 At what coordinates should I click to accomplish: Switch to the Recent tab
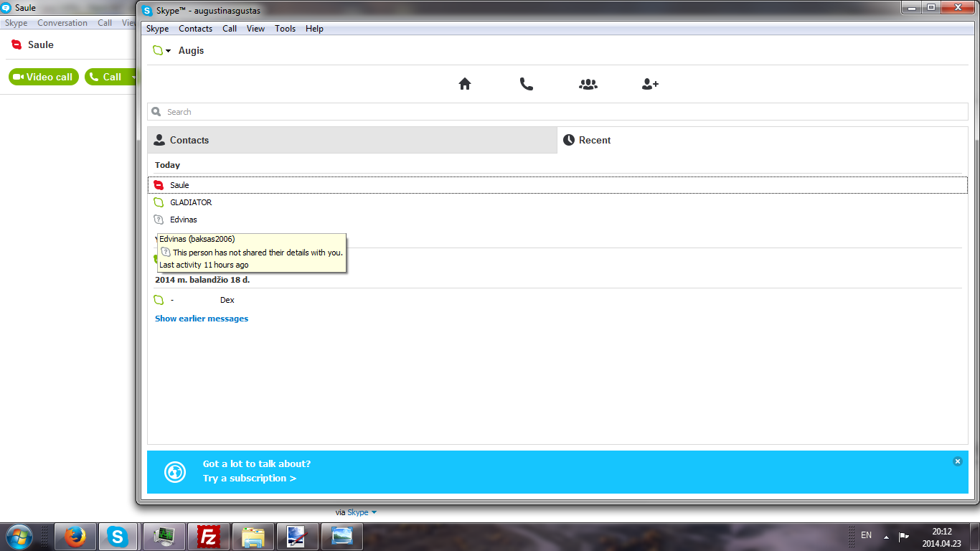point(763,140)
